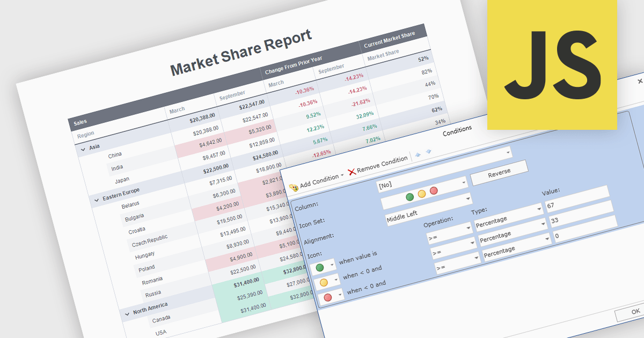
Task: Collapse the North America region group
Action: tap(127, 314)
